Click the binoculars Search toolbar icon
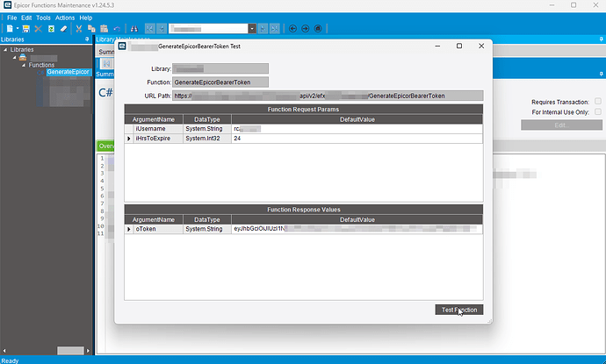 [134, 29]
